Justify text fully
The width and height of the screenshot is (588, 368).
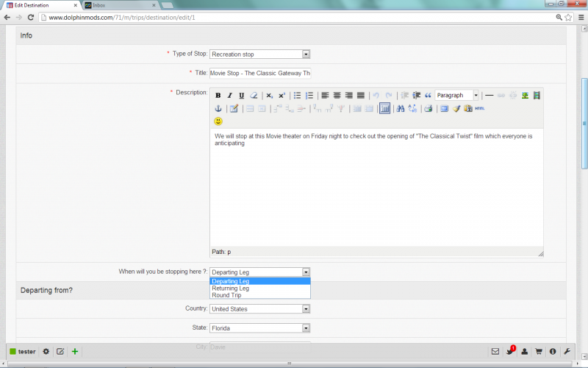[361, 96]
